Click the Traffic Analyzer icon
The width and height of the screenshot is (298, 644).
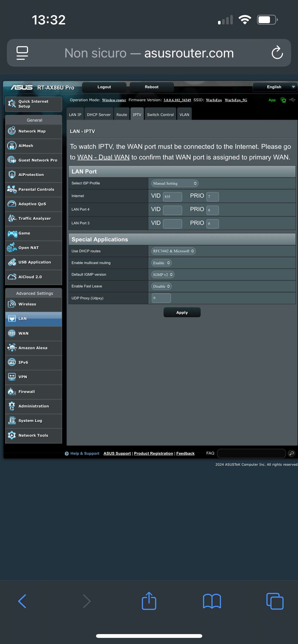pos(12,218)
